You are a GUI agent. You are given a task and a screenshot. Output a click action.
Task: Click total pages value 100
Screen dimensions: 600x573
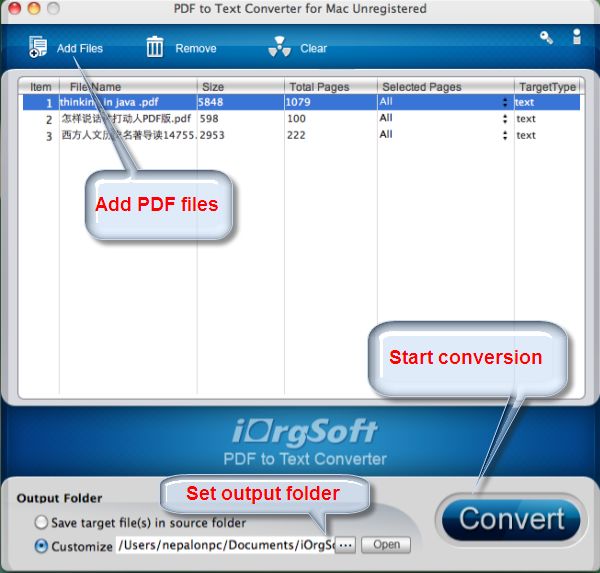point(297,119)
